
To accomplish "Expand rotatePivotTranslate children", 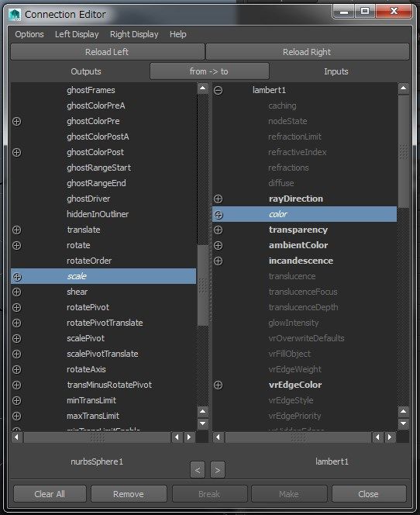I will [x=17, y=323].
